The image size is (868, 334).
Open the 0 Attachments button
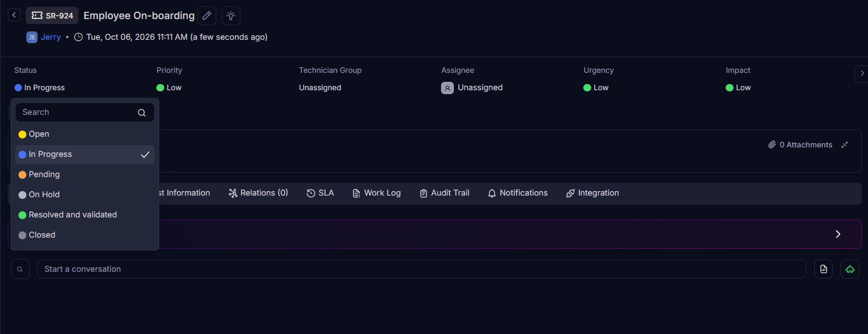tap(800, 145)
